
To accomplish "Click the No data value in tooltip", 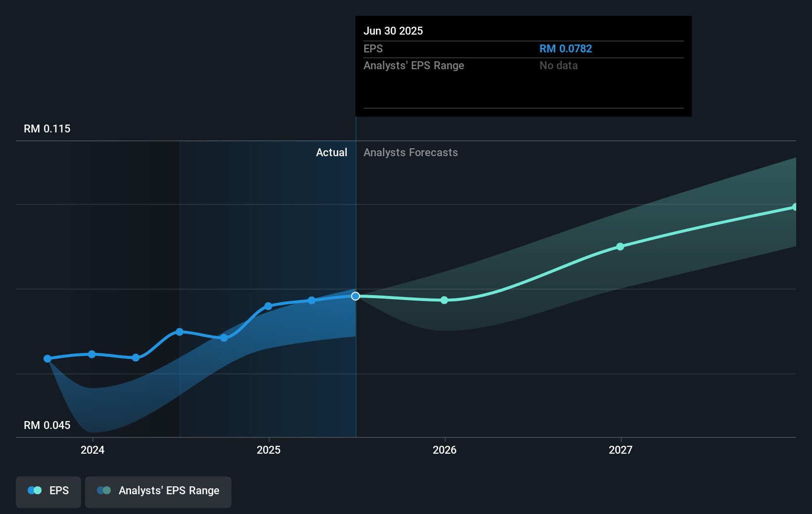I will click(x=558, y=65).
